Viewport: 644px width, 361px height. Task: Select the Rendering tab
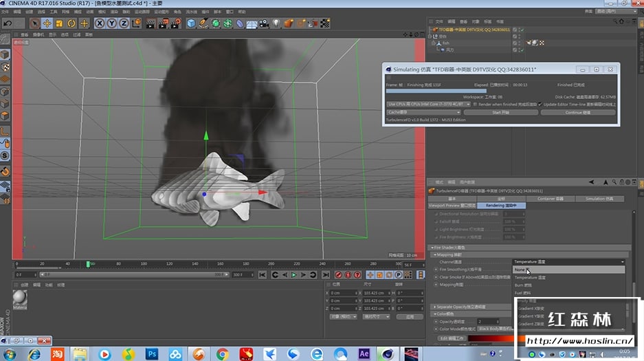pyautogui.click(x=501, y=206)
